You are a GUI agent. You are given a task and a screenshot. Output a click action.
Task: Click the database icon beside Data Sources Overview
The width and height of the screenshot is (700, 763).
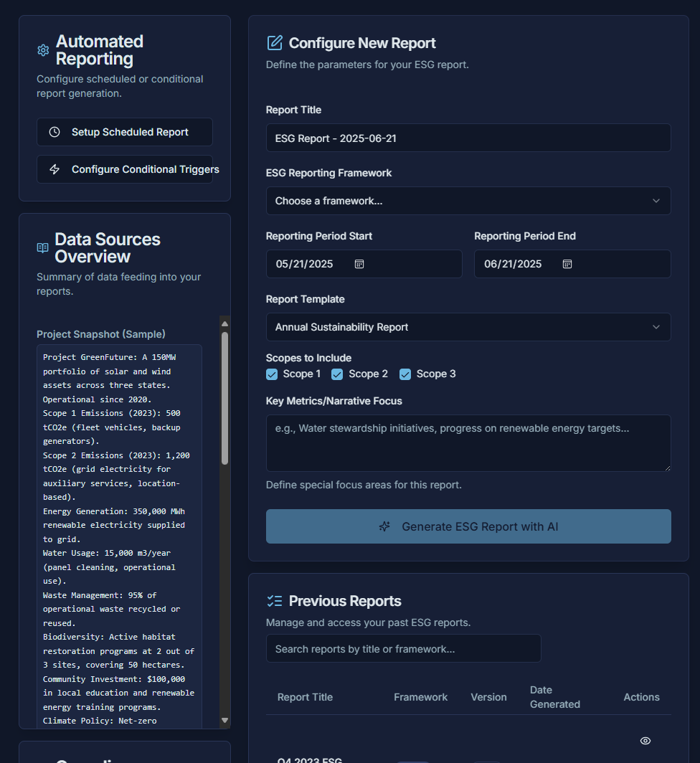[42, 247]
